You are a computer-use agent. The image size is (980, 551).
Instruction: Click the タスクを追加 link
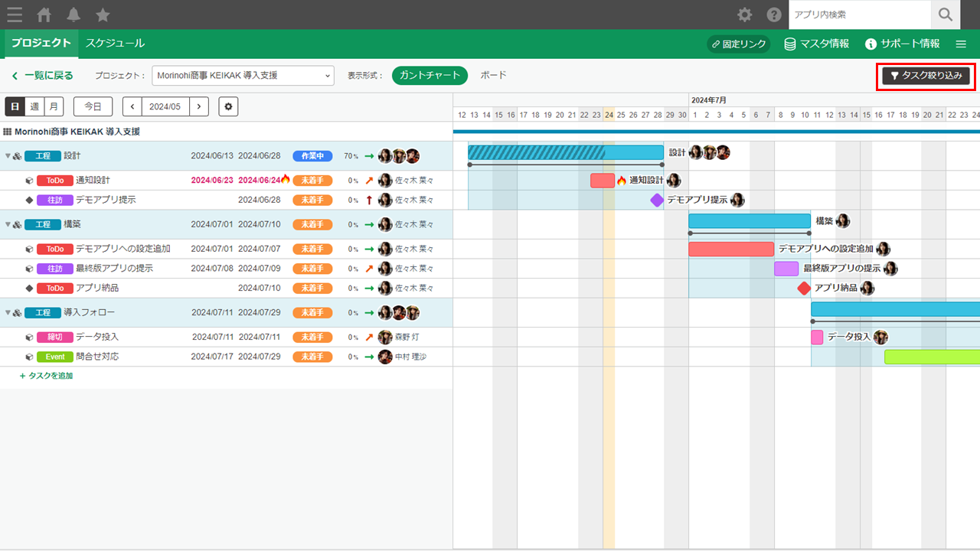click(x=46, y=376)
